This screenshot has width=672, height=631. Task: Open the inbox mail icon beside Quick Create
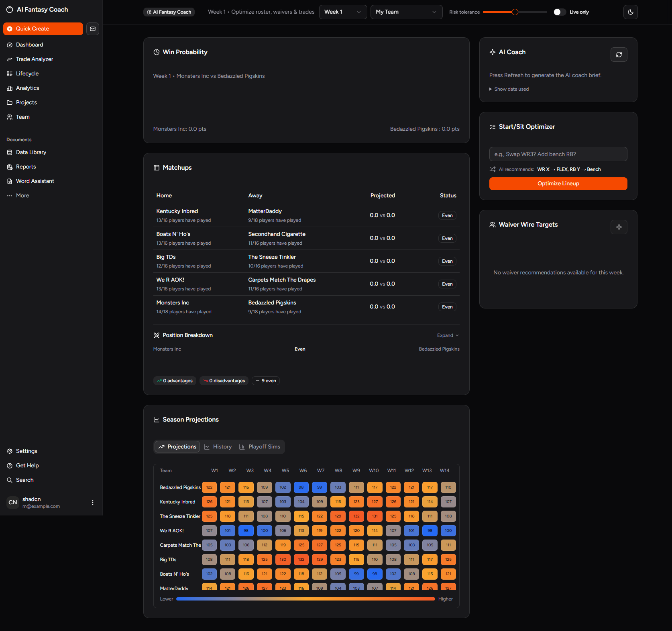[x=93, y=29]
